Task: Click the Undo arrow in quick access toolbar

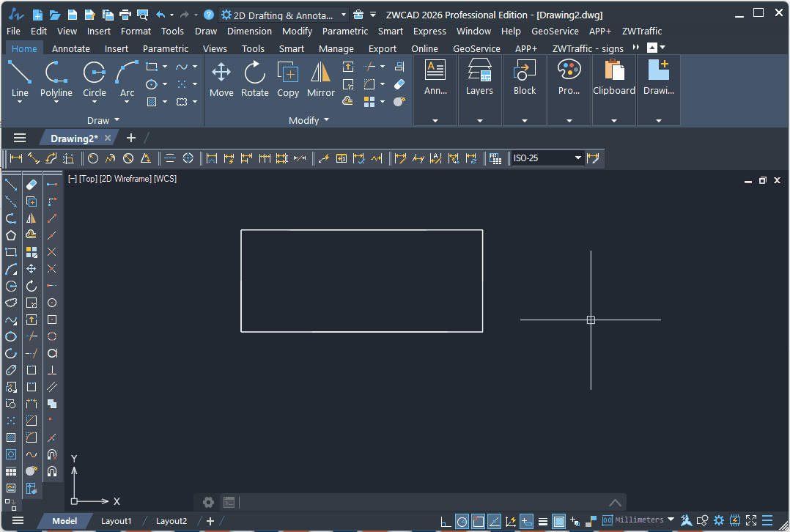Action: pos(160,15)
